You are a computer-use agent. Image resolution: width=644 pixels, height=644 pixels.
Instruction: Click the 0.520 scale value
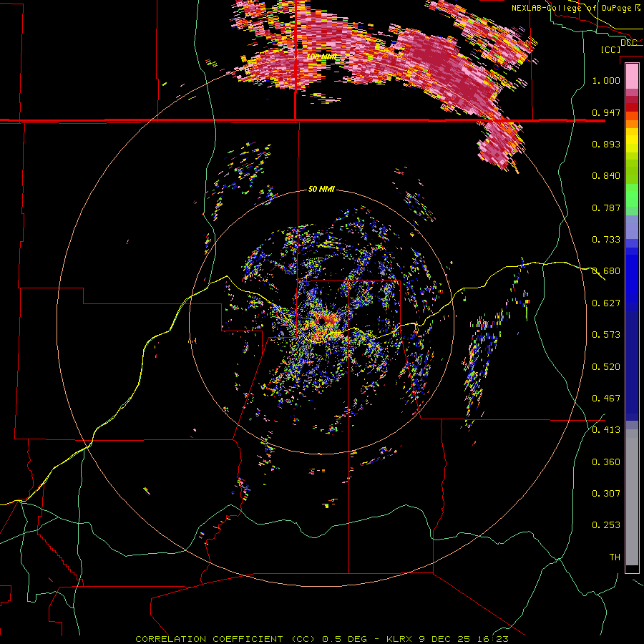tap(606, 367)
